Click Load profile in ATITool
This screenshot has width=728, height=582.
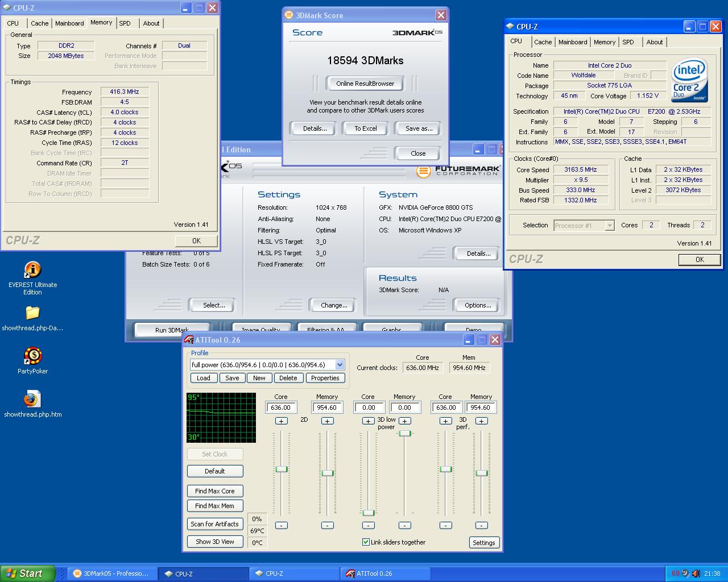[204, 378]
